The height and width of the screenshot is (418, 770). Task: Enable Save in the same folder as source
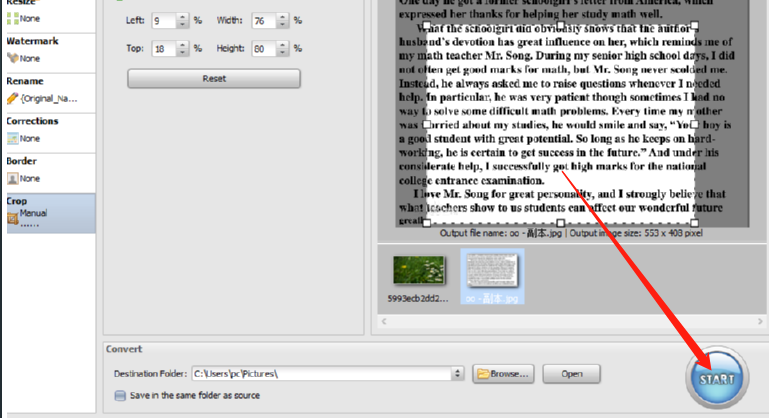pyautogui.click(x=120, y=395)
